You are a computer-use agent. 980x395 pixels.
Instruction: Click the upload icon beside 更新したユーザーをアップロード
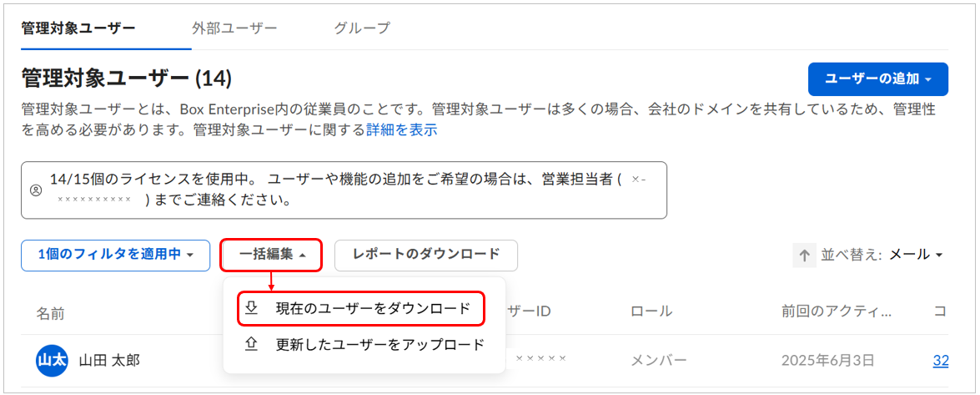point(251,344)
